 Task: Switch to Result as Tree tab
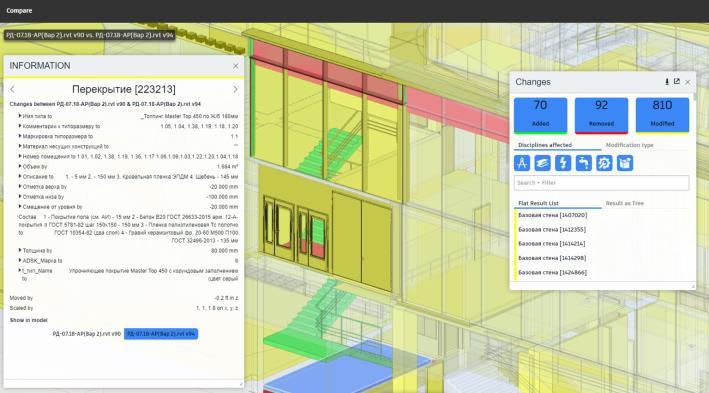pos(624,204)
